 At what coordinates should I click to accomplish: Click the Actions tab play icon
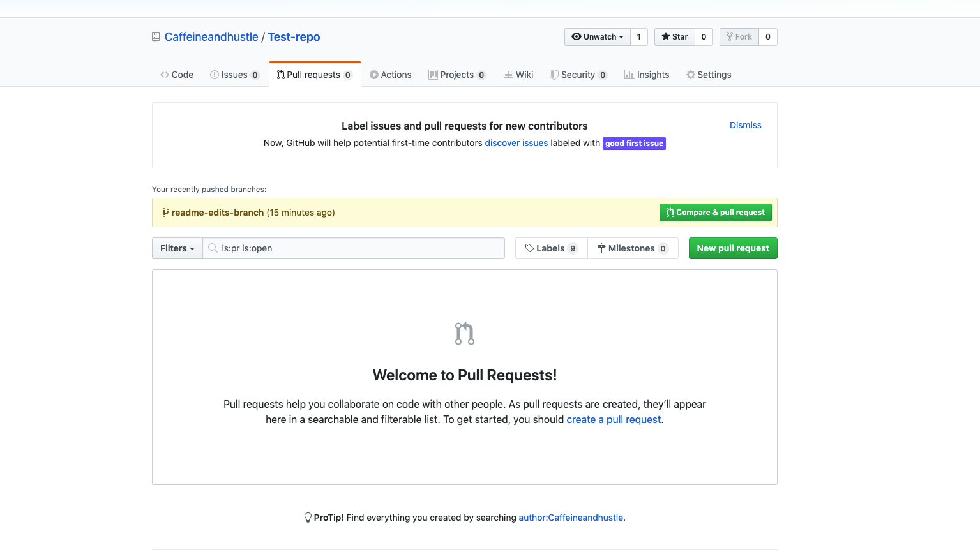pyautogui.click(x=374, y=75)
